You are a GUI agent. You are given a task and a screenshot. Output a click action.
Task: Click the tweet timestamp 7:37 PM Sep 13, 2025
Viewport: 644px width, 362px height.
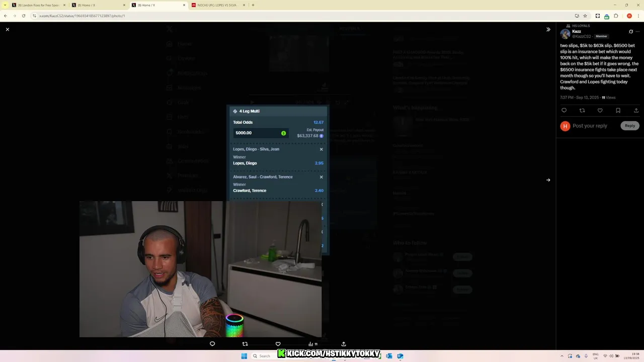[x=579, y=98]
